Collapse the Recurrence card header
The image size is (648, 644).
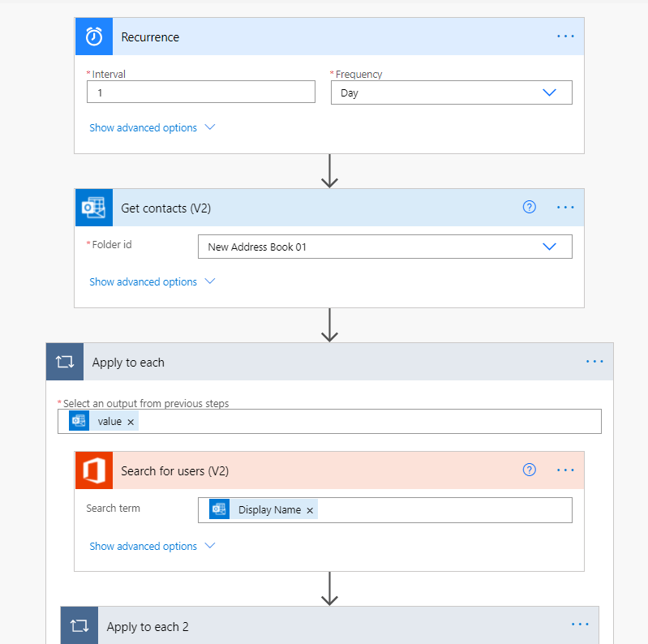329,36
